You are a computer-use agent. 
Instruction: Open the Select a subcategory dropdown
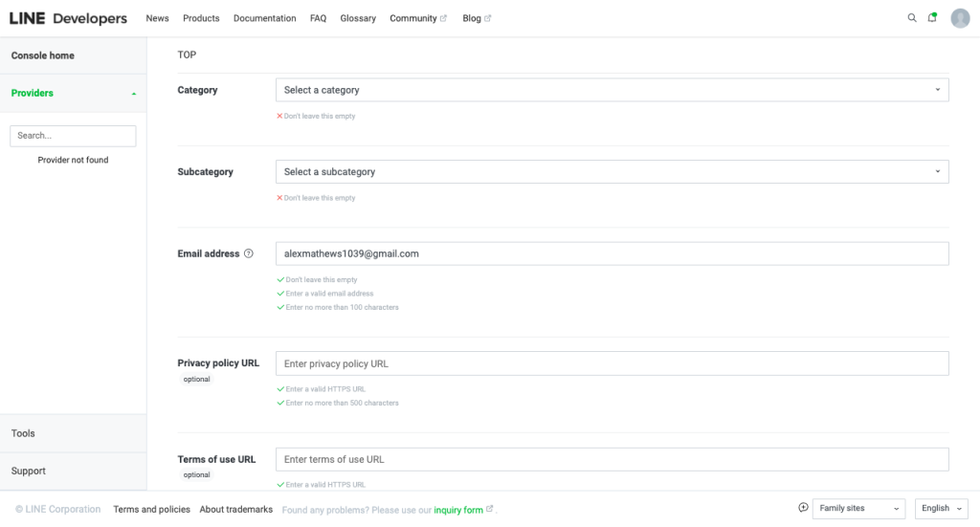[x=612, y=172]
